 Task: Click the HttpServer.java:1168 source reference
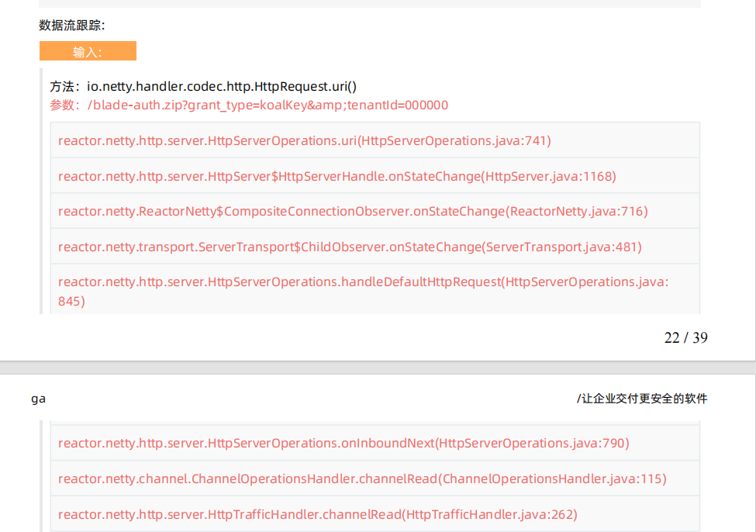(550, 176)
